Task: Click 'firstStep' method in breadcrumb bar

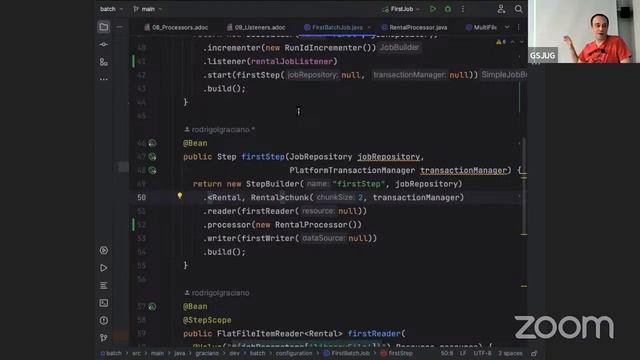Action: point(397,353)
